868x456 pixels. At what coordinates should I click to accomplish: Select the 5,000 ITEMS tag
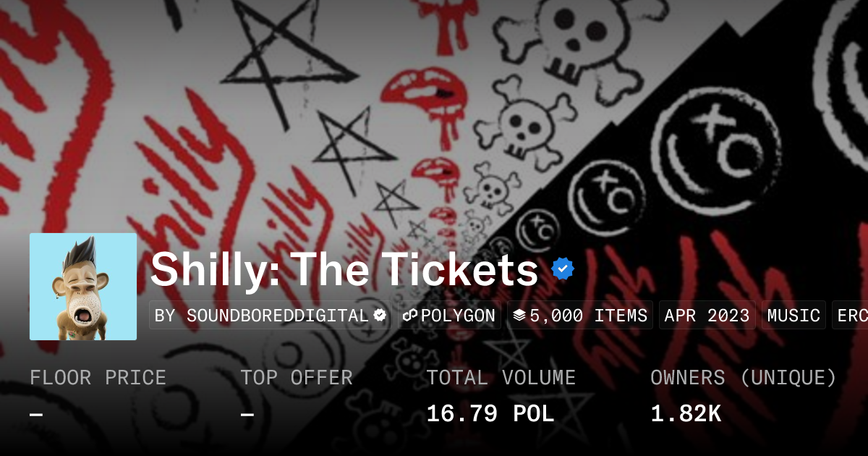(x=580, y=316)
